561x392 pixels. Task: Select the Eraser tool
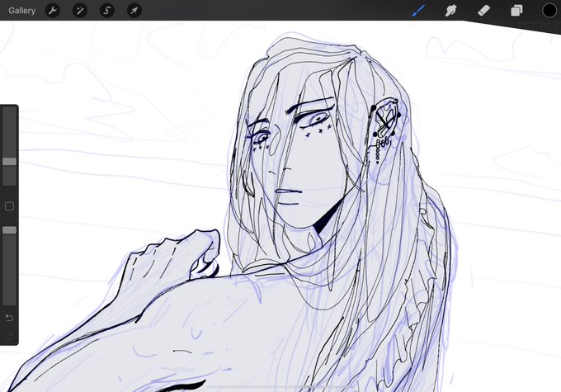pos(483,11)
